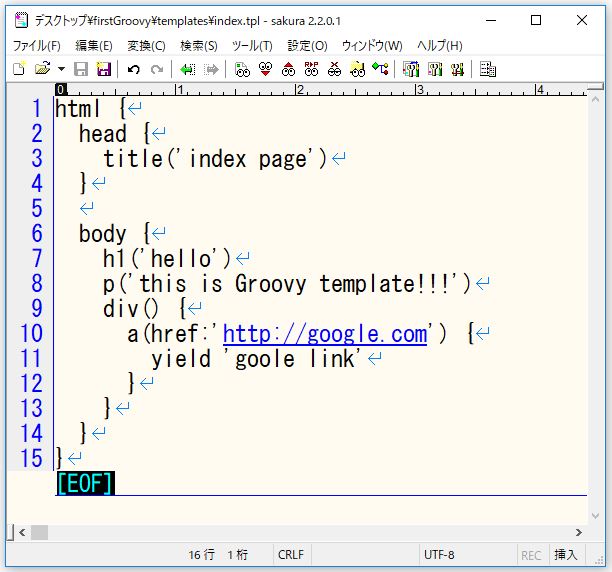Click 'yield' keyword on line 11
Screen dimensions: 612x572
tap(181, 359)
